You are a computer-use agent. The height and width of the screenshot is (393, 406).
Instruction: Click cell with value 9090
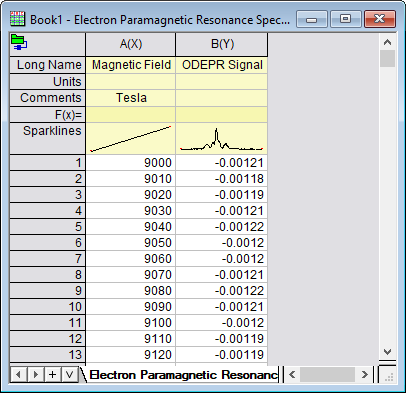[131, 307]
